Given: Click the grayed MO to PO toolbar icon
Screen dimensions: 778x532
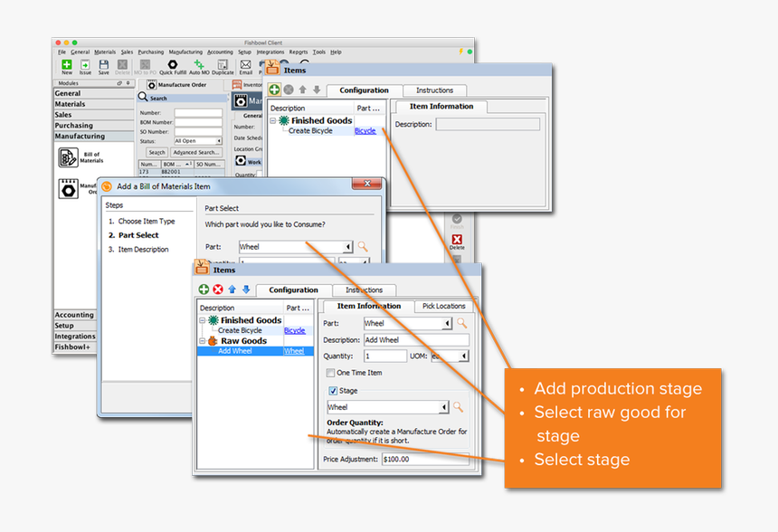Looking at the screenshot, I should [145, 64].
